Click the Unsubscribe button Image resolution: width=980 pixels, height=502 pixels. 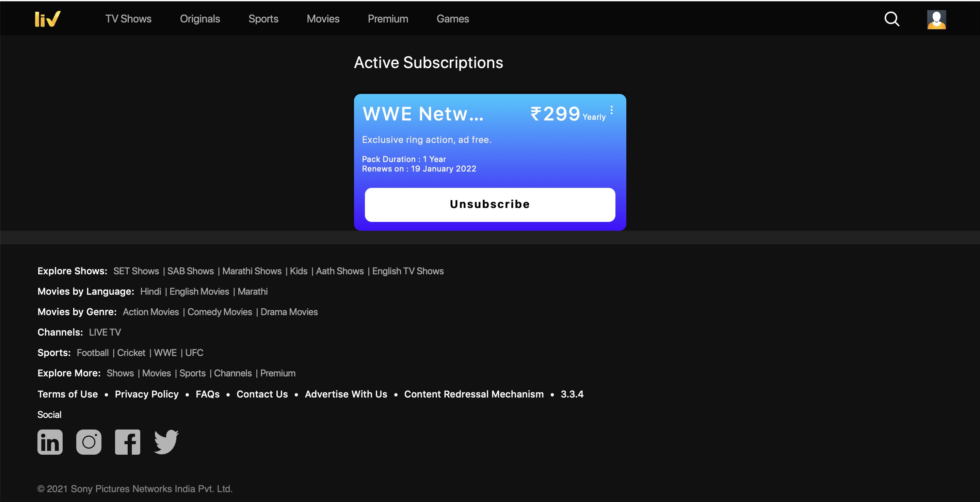(x=490, y=205)
